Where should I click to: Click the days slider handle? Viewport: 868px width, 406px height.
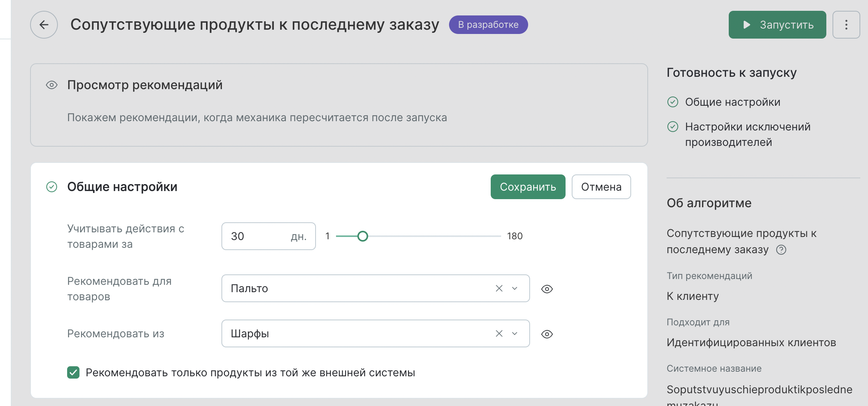pyautogui.click(x=362, y=236)
